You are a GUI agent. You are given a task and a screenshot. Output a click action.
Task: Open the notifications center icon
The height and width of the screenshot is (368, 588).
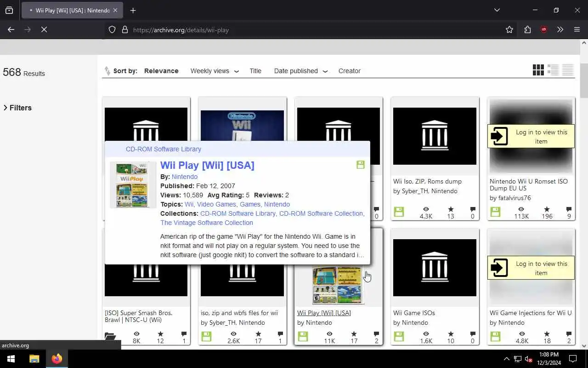coord(573,359)
